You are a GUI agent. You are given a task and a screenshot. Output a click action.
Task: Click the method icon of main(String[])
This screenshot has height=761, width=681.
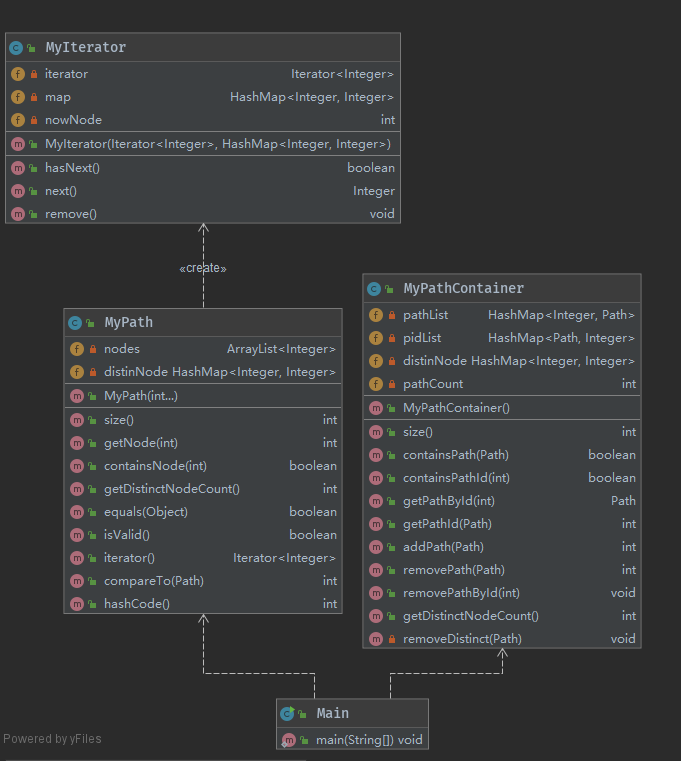(289, 740)
